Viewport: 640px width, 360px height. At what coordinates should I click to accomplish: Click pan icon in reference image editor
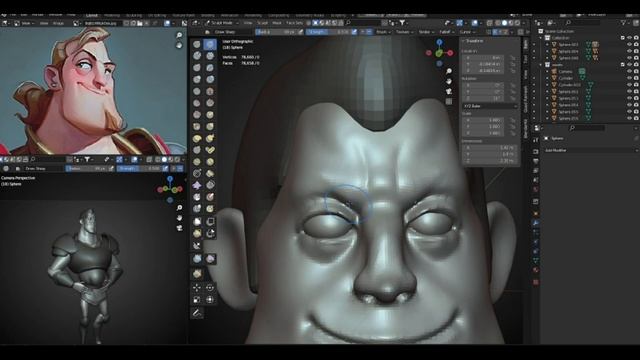click(179, 45)
